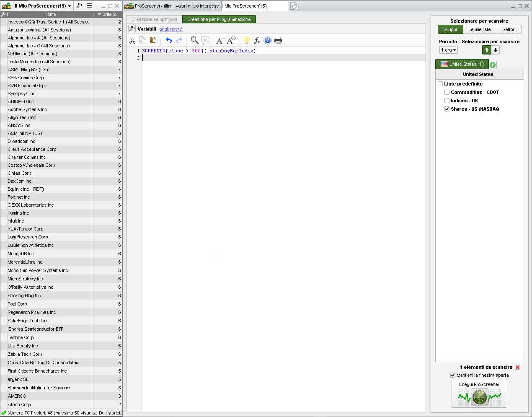Copy code using the copy icon
The height and width of the screenshot is (417, 532).
coord(143,40)
